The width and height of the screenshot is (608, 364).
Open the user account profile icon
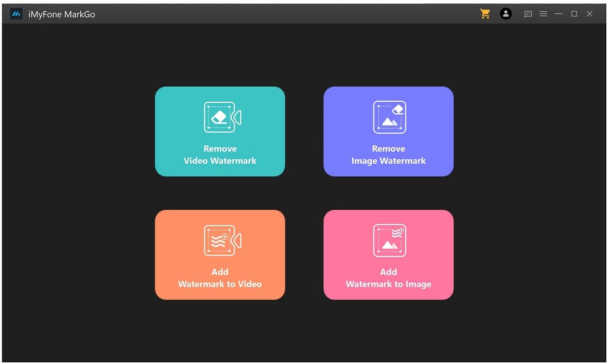click(506, 14)
